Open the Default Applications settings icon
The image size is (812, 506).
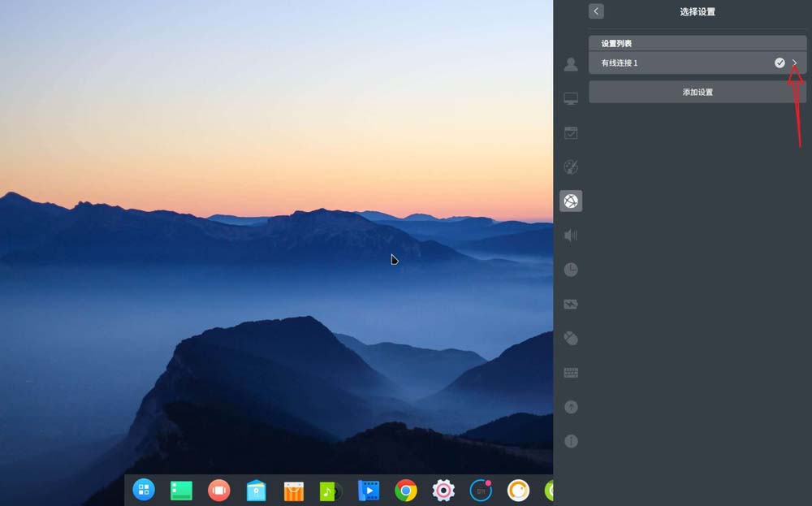coord(571,132)
